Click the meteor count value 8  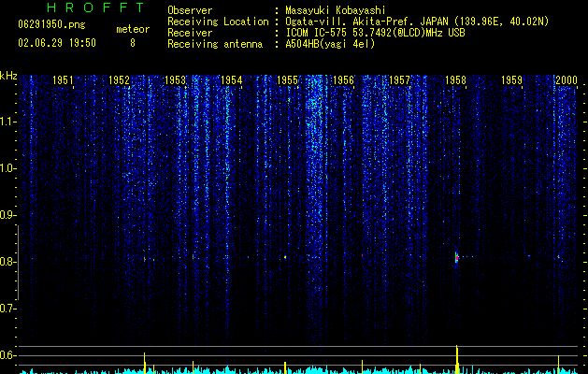133,43
